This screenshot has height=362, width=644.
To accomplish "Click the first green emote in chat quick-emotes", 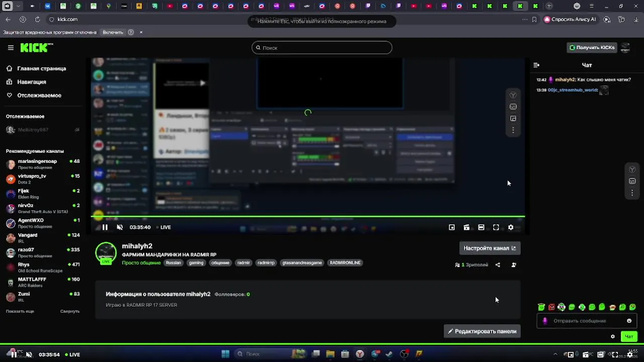I will 541,307.
